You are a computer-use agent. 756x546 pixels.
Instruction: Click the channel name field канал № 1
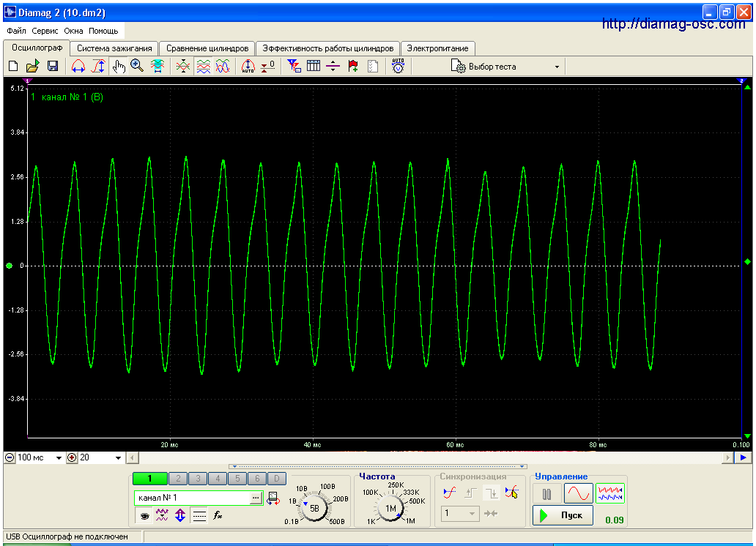click(193, 498)
